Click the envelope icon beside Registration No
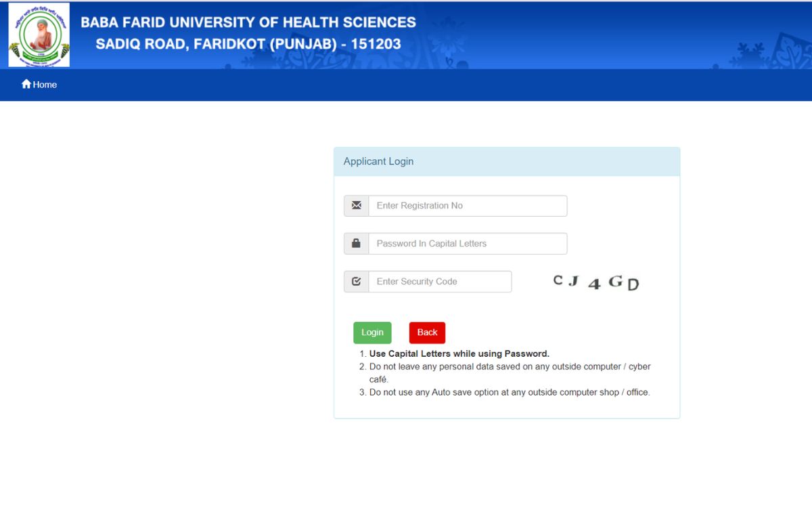This screenshot has width=812, height=520. click(x=356, y=206)
